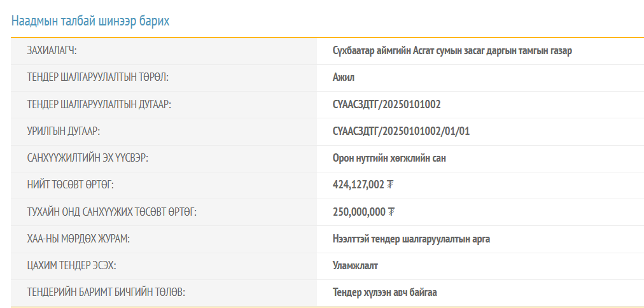
Task: Select the label 'ТУХАЙН ОНД САНХҮҮЖИХ ТӨСӨВТ ӨРТӨГ:'
Action: (112, 212)
